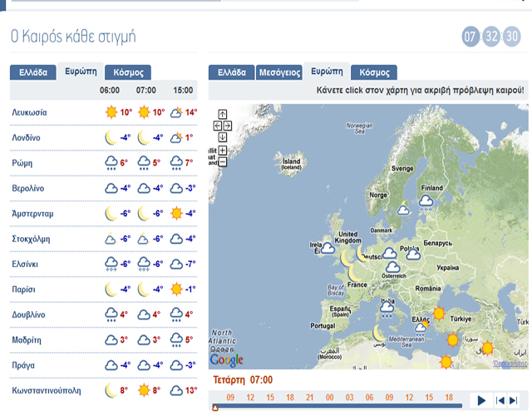Screen dimensions: 532x416
Task: Click the snow cloud icon over Finland
Action: (426, 201)
